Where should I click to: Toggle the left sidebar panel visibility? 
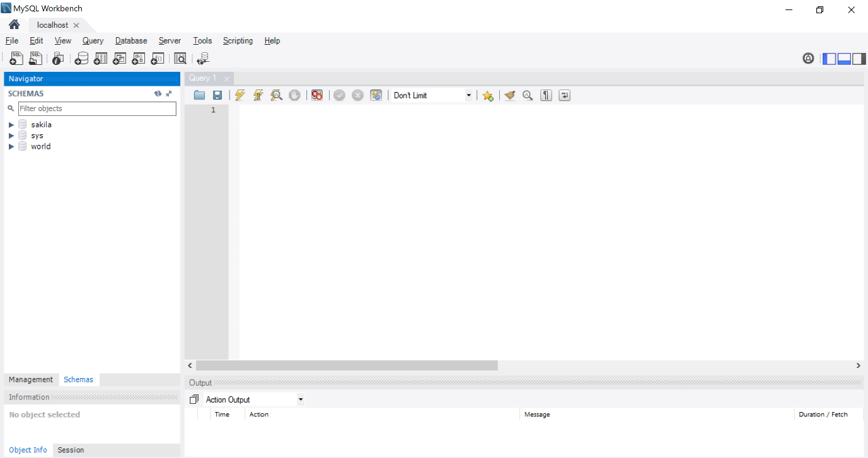pos(830,59)
